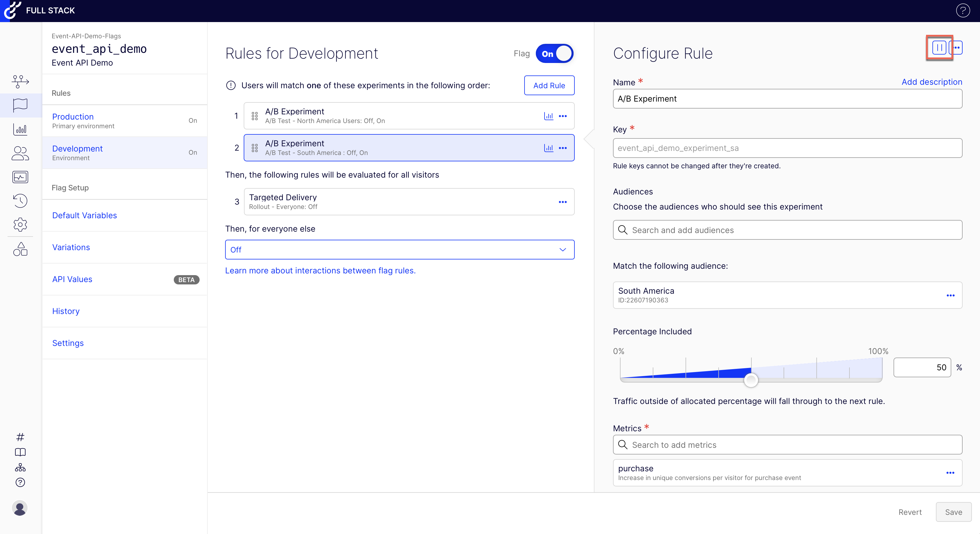980x534 pixels.
Task: Open results chart icon for North America experiment
Action: [x=548, y=116]
